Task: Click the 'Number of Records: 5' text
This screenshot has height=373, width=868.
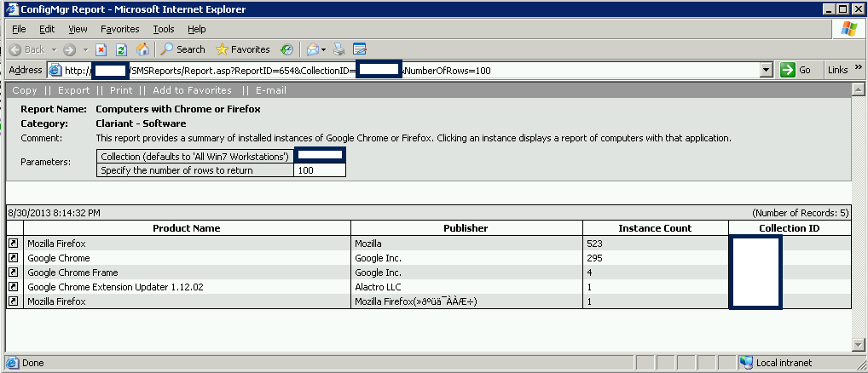Action: click(x=801, y=213)
